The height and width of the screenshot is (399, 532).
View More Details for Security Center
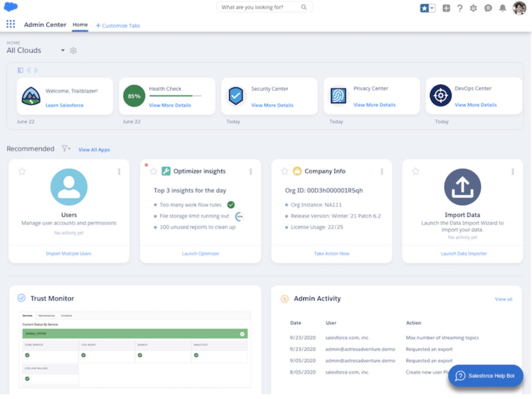tap(272, 105)
